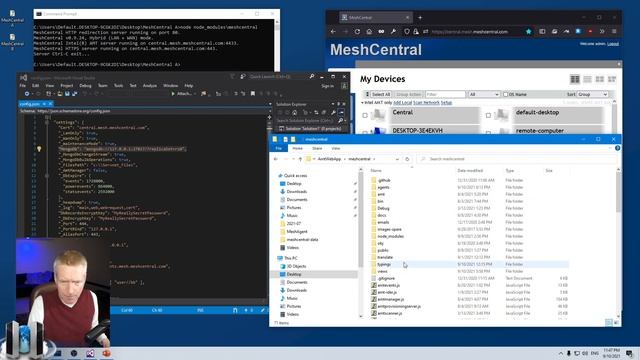This screenshot has height=360, width=640.
Task: Open the Visual Studio Tools menu
Action: 118,86
